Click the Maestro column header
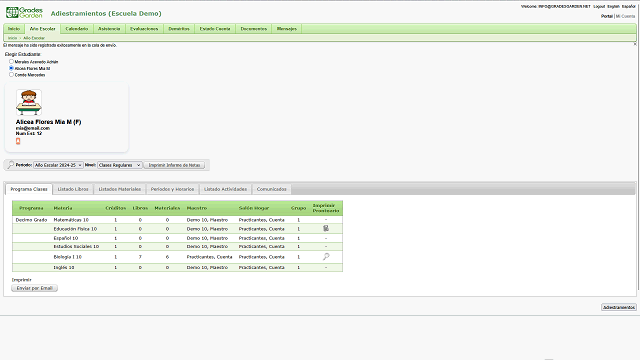This screenshot has height=360, width=640. (x=197, y=208)
